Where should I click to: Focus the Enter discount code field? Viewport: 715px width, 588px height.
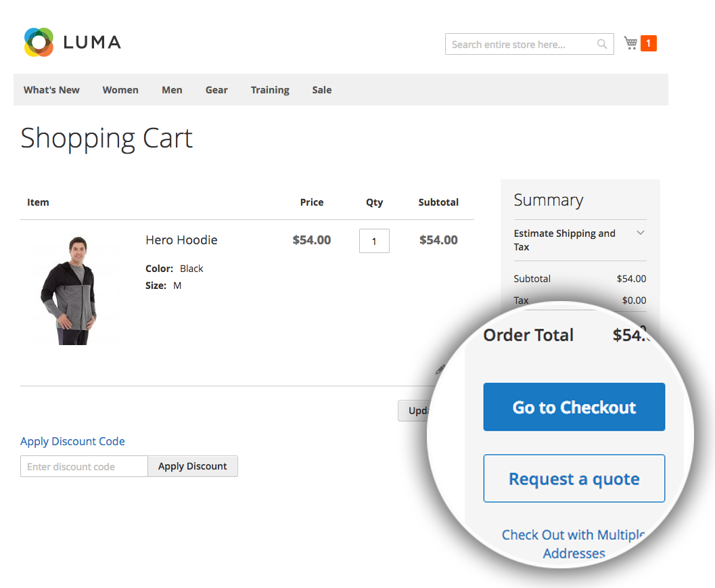tap(84, 466)
